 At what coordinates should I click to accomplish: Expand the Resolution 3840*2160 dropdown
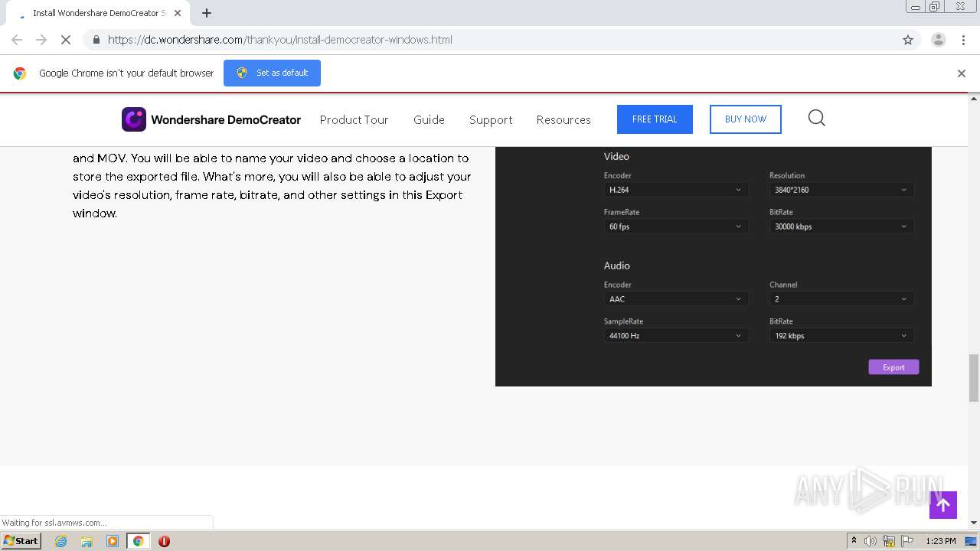841,190
